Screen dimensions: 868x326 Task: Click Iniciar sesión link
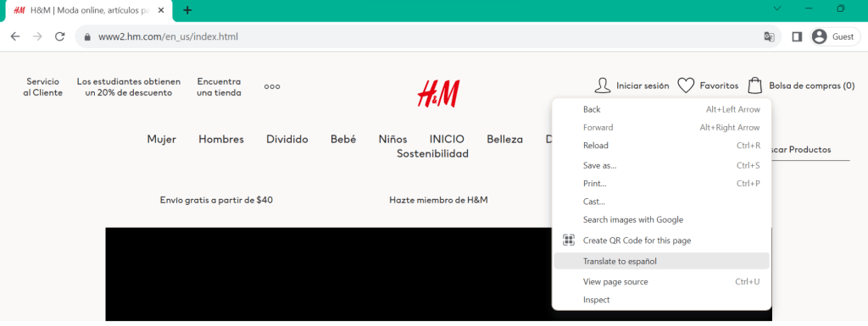point(643,86)
